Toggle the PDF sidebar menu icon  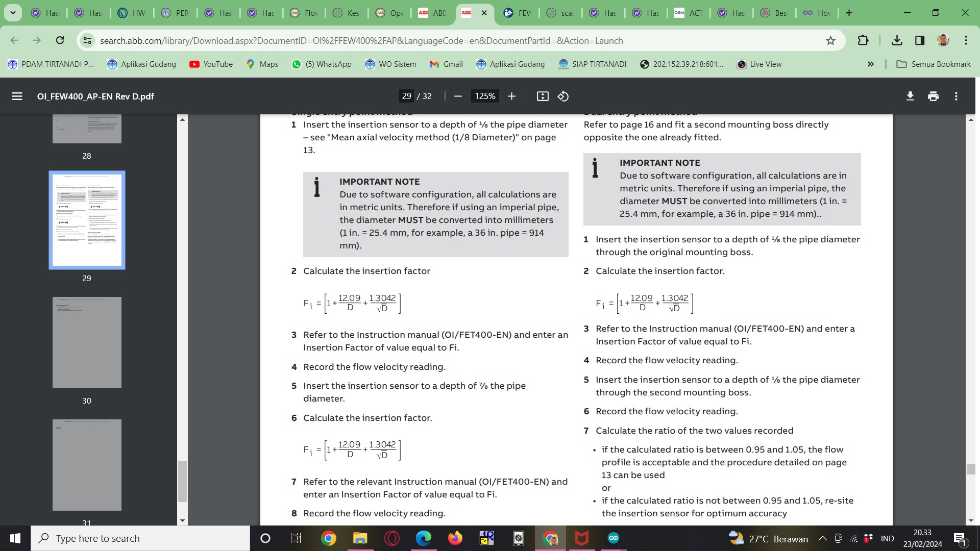[17, 96]
